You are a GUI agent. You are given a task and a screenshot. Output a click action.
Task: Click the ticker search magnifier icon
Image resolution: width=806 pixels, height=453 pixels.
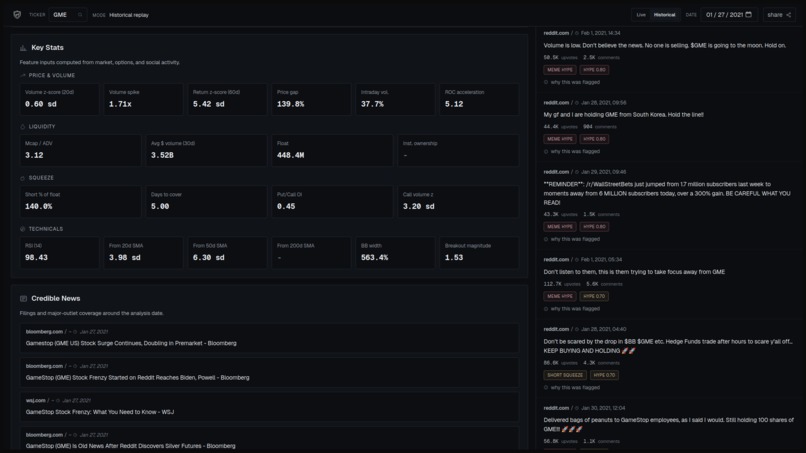80,15
